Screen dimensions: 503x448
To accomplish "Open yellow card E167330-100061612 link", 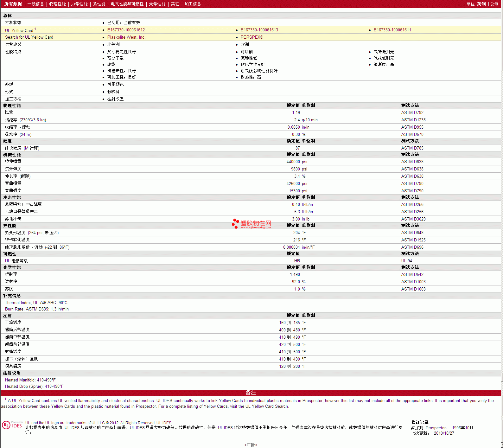I will (x=126, y=30).
